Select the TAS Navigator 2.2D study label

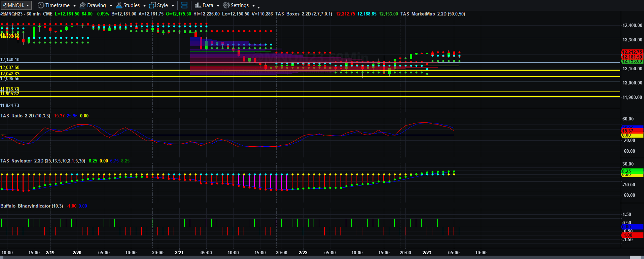tap(43, 161)
